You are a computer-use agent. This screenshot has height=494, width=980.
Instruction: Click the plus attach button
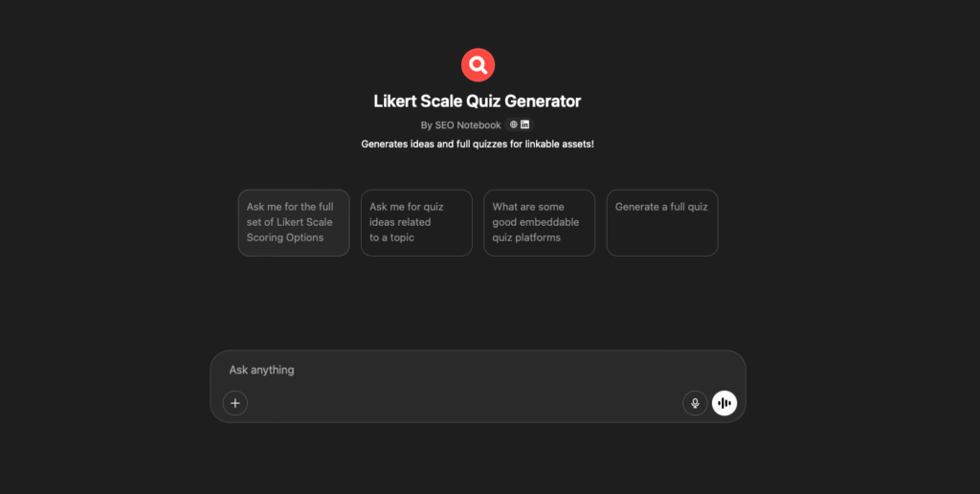(235, 403)
